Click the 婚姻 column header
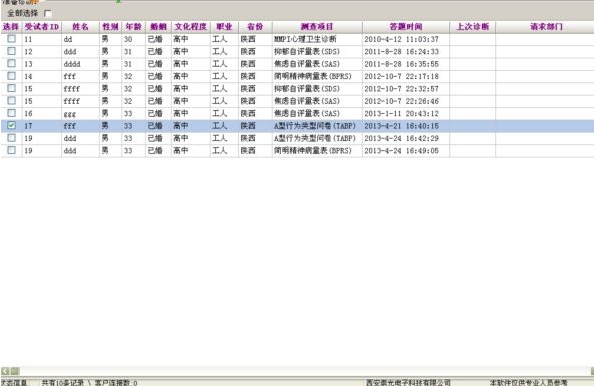Image resolution: width=594 pixels, height=386 pixels. point(158,27)
